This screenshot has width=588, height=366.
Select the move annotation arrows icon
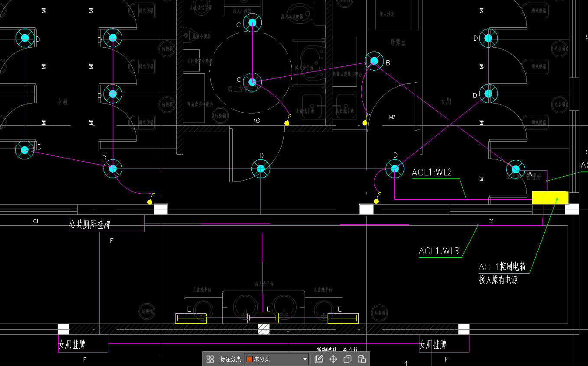click(333, 359)
